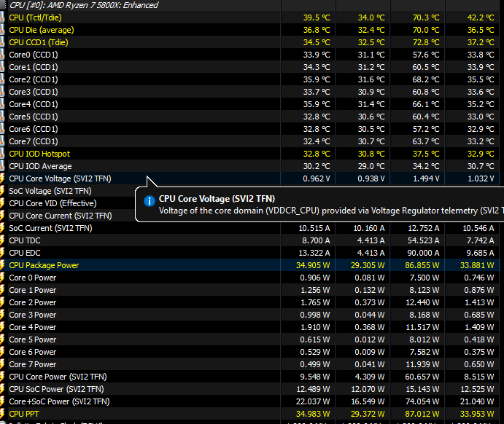This screenshot has width=504, height=424.
Task: Click CPU IOD Average minimum 29.0 °C
Action: [x=371, y=166]
